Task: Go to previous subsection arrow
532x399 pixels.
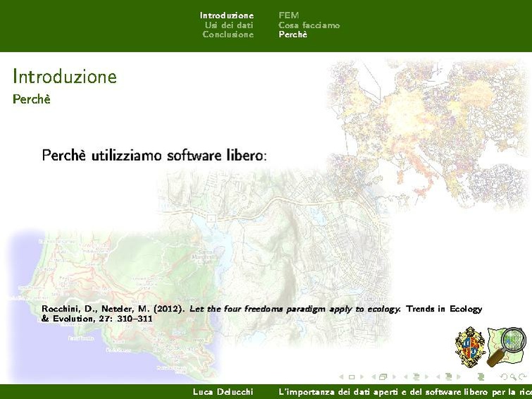Action: (x=405, y=376)
